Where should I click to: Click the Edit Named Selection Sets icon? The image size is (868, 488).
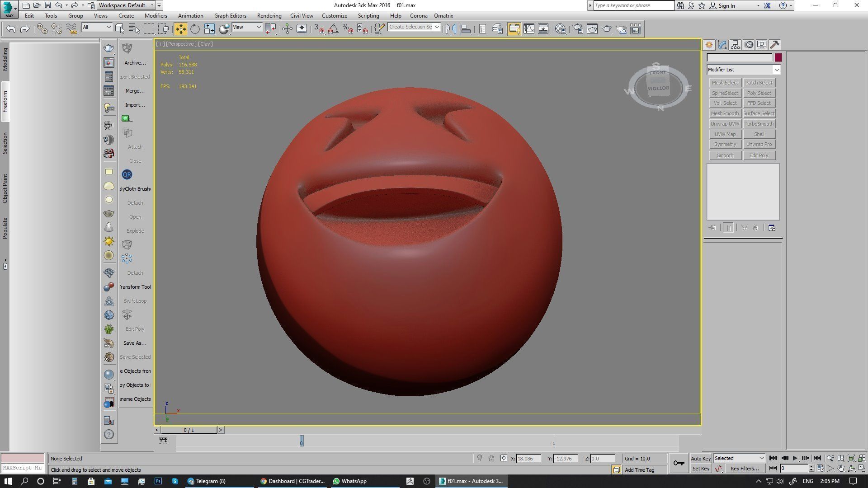pos(378,29)
